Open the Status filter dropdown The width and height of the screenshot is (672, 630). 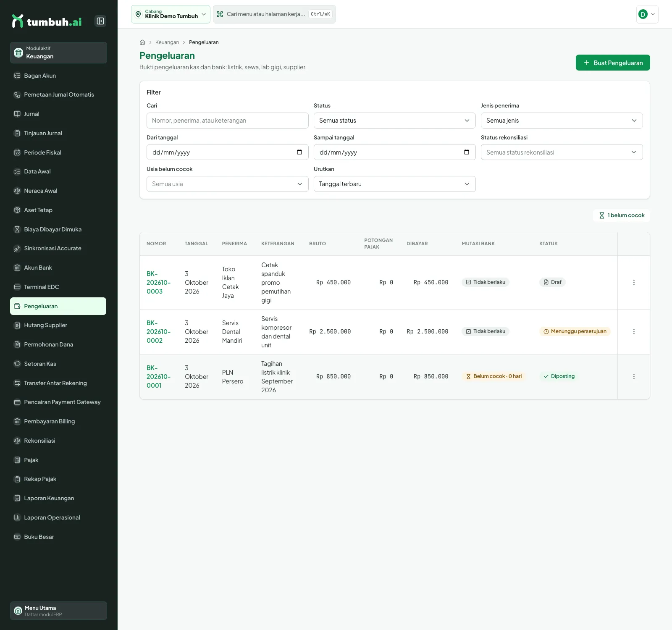click(395, 121)
